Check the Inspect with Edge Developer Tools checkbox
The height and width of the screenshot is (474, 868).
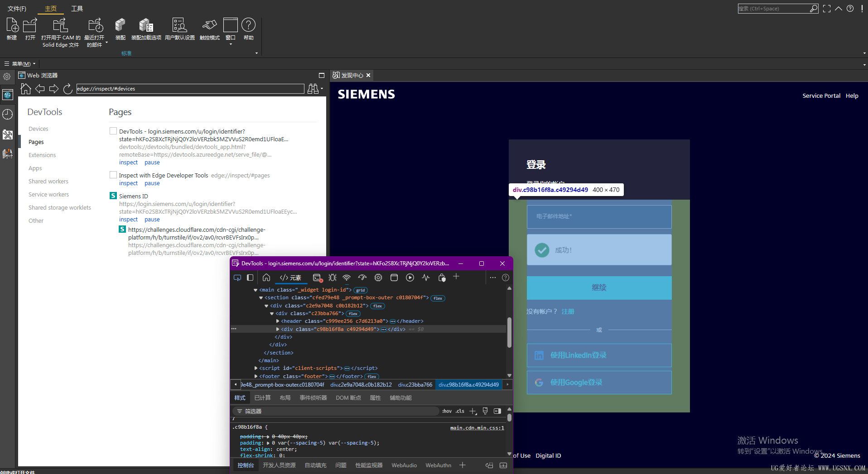coord(113,175)
